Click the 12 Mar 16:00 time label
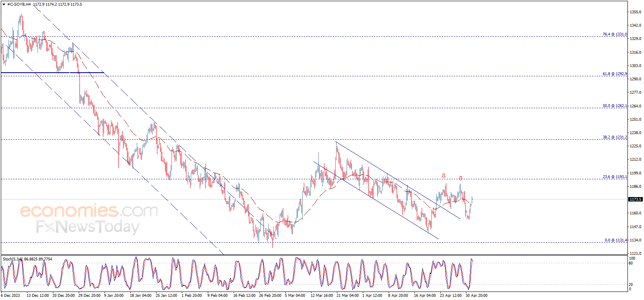Screen dimensions: 644x300 coord(322,296)
